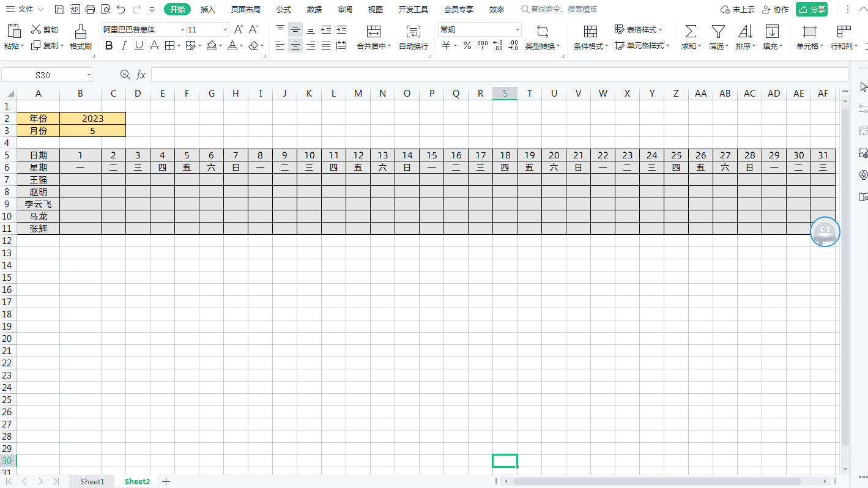The image size is (868, 488).
Task: Click the Cut (剪切) tool
Action: [x=45, y=29]
